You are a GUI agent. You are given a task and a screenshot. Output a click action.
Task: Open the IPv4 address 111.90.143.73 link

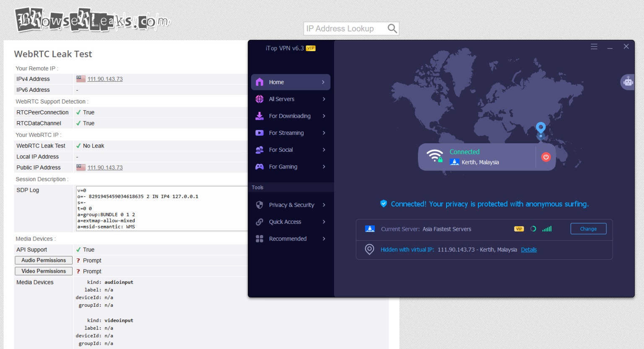[105, 79]
